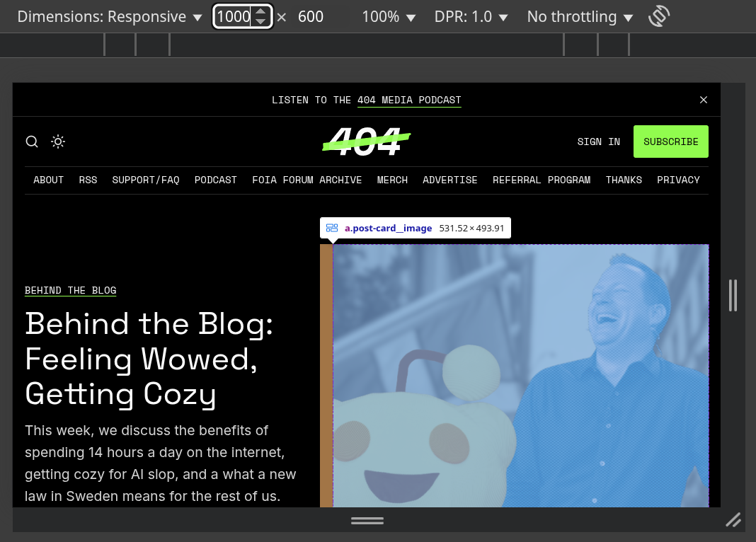Rotate the viewport orientation
Screen dimensions: 756x542
point(658,16)
